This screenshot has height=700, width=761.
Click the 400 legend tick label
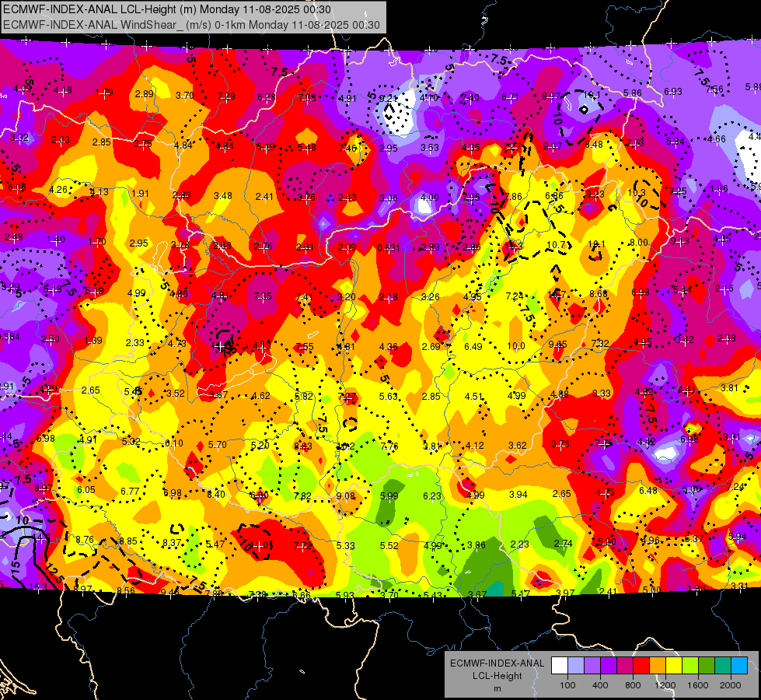(x=600, y=685)
